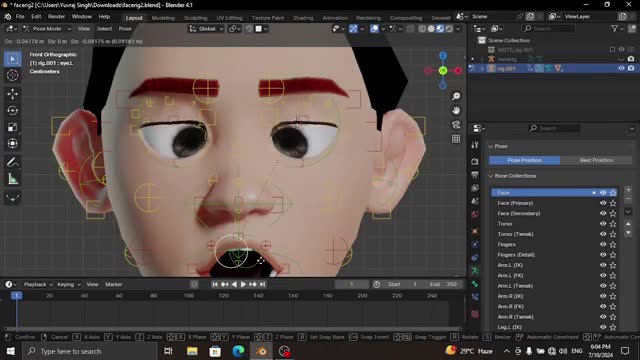640x360 pixels.
Task: Open File Explorer from the taskbar
Action: tap(192, 351)
